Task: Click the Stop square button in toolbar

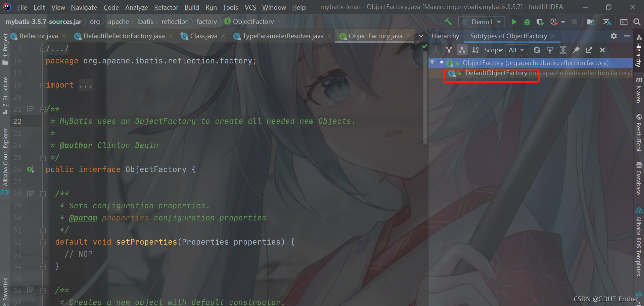Action: (574, 22)
